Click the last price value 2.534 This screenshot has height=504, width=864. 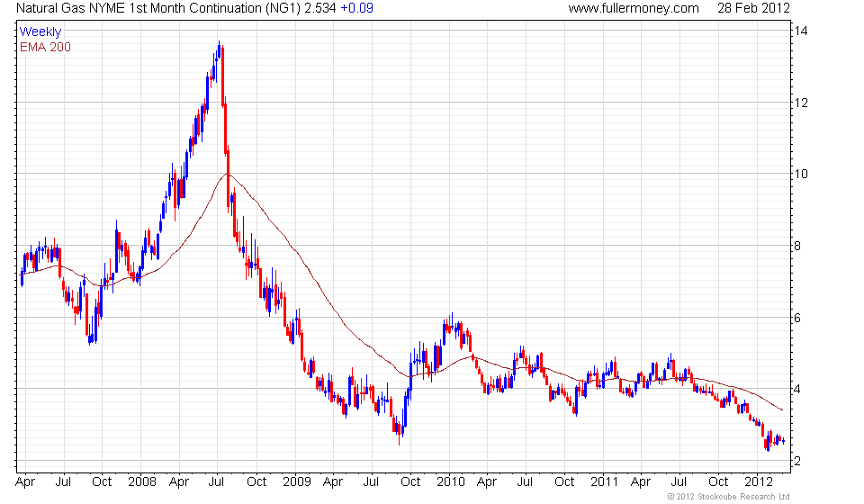coord(320,8)
